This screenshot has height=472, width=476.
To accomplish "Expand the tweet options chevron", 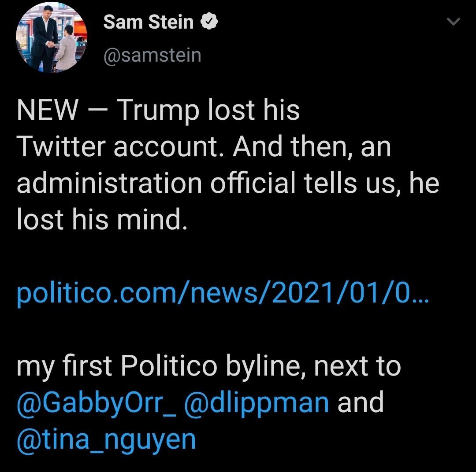I will (453, 22).
